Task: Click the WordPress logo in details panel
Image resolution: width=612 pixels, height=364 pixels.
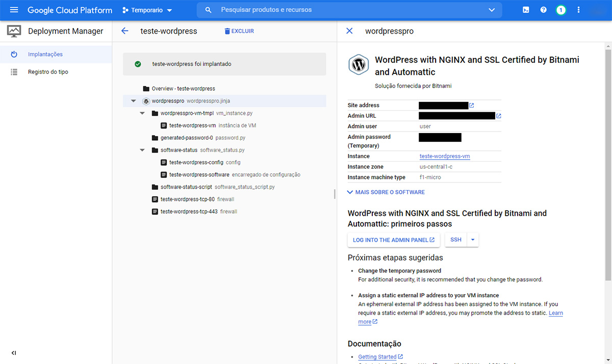Action: coord(359,65)
